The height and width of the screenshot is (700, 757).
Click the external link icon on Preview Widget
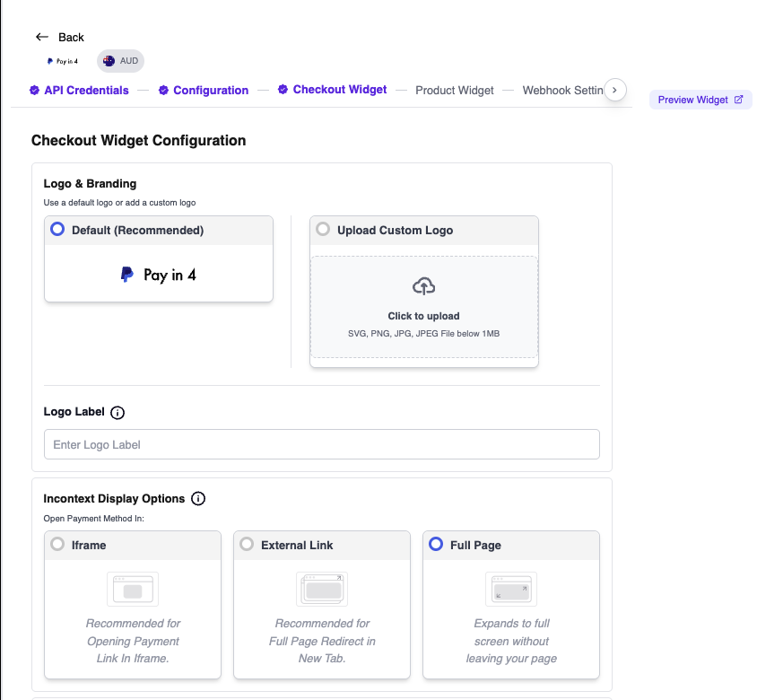point(738,100)
